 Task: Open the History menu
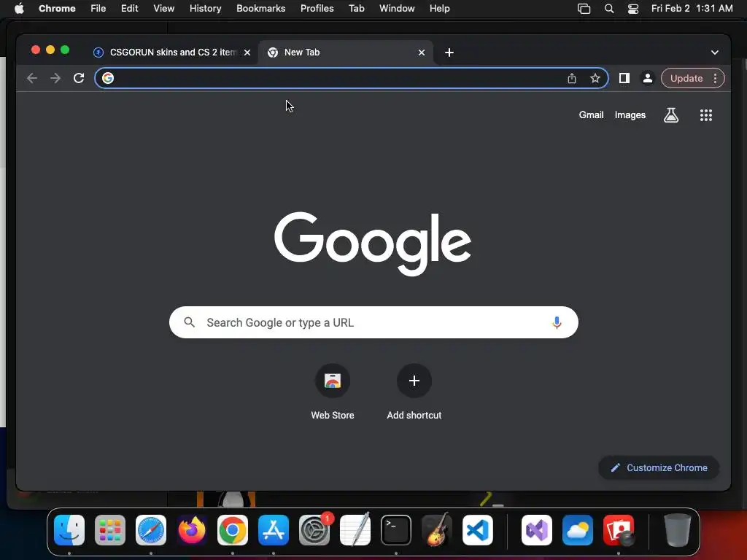coord(205,9)
